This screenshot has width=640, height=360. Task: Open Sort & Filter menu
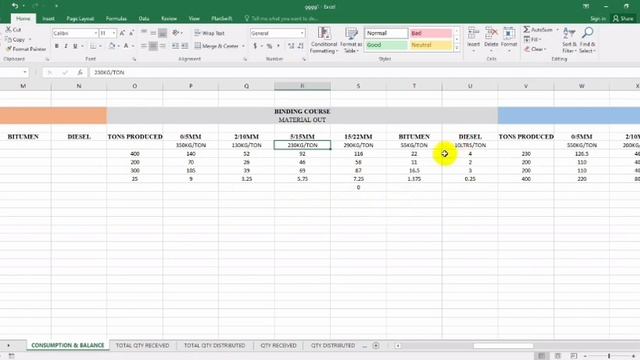tap(569, 40)
